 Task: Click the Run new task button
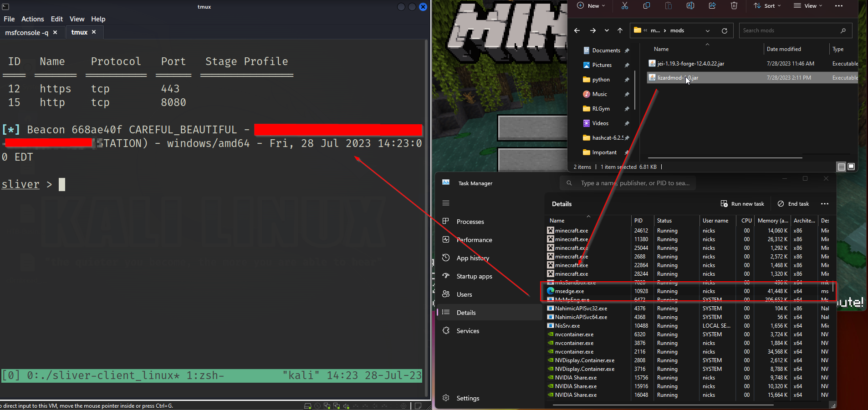pos(743,203)
